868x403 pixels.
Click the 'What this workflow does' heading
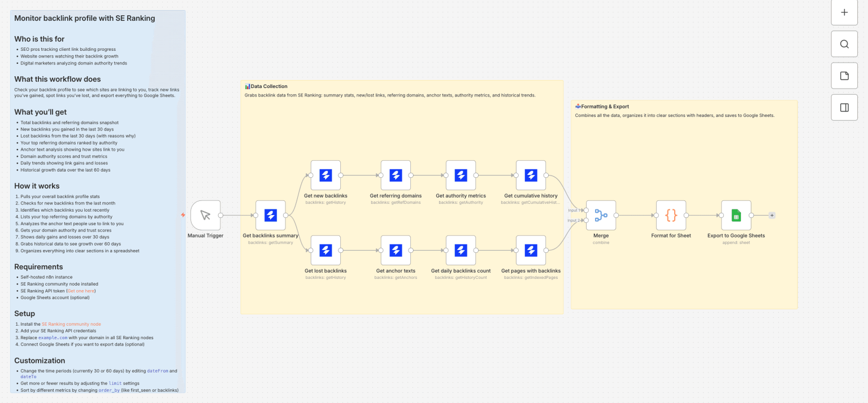coord(58,79)
